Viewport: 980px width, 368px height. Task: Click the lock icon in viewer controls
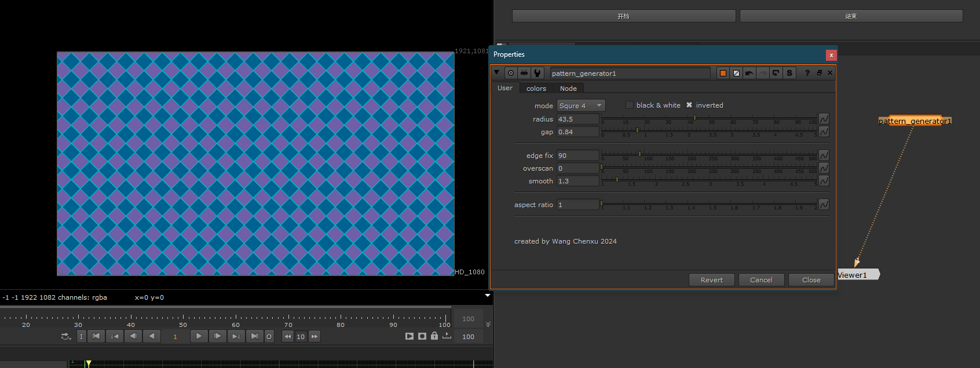434,336
